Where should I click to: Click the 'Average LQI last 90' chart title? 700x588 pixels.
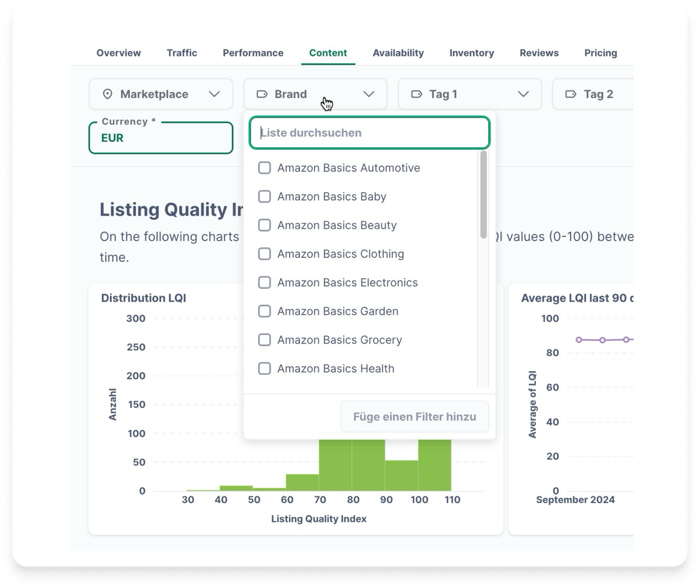(577, 298)
